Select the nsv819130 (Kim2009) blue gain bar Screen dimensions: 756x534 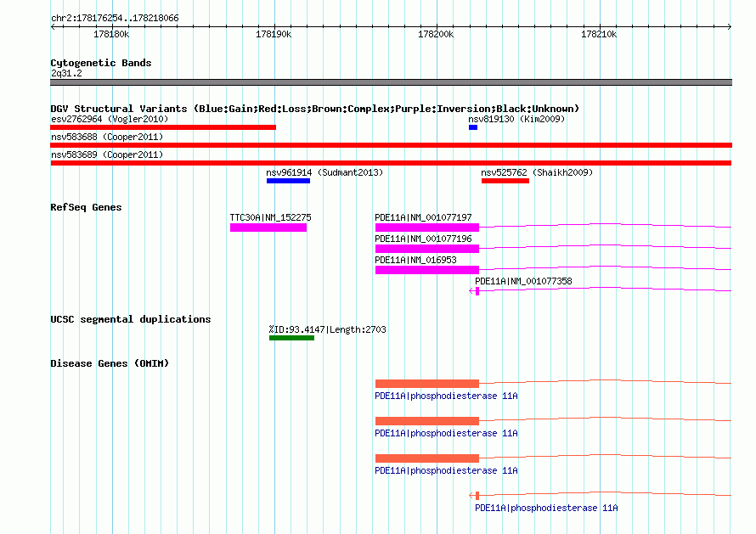click(x=473, y=127)
